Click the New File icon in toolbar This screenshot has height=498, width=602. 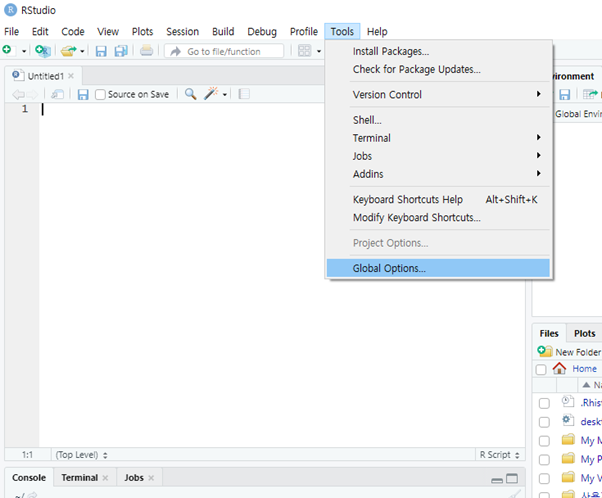point(8,50)
